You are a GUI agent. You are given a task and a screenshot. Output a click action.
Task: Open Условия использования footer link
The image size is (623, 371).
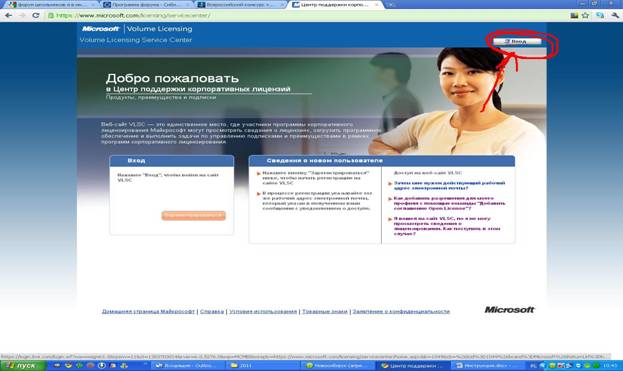click(263, 311)
